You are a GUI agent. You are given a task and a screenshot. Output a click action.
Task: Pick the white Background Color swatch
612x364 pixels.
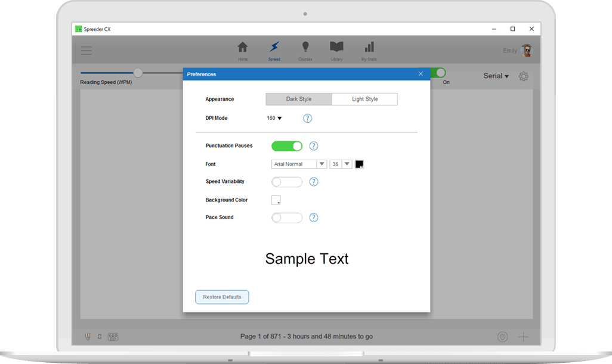[276, 200]
